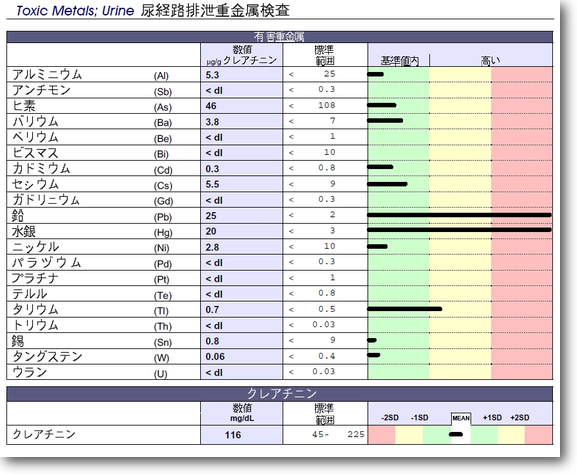Select the カドミウム (Cd) row label

tap(41, 169)
